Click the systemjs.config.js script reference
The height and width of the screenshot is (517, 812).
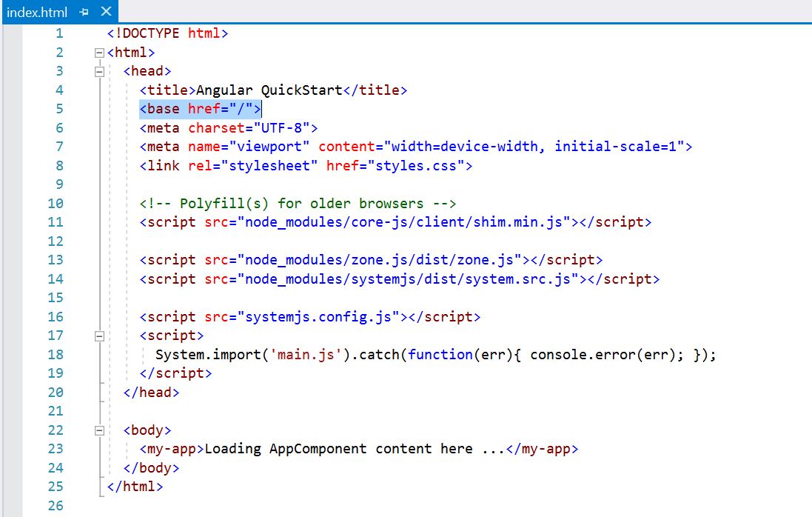click(318, 316)
